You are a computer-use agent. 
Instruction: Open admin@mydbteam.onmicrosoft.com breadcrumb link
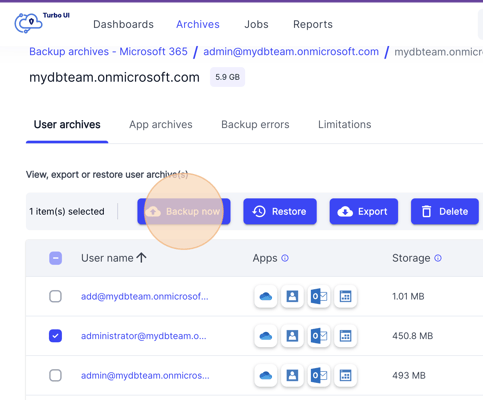(291, 52)
